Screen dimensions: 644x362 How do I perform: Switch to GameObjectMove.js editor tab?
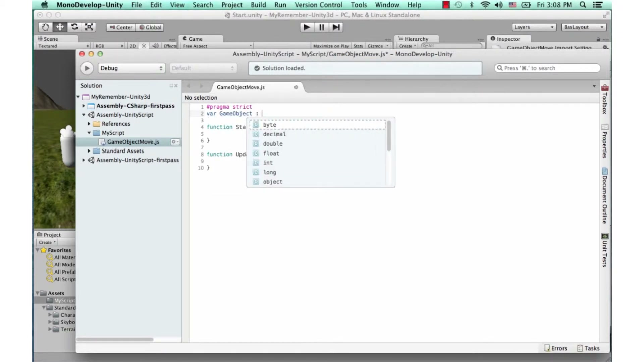click(240, 87)
